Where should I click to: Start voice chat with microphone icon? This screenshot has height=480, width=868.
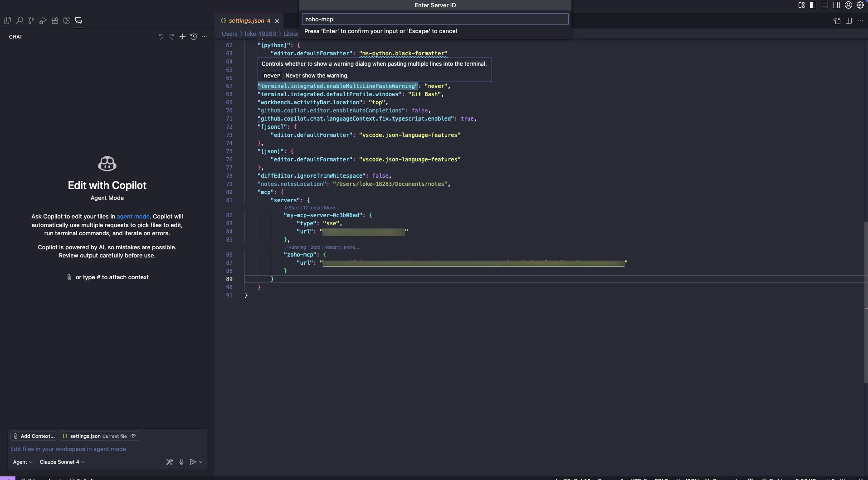(181, 462)
